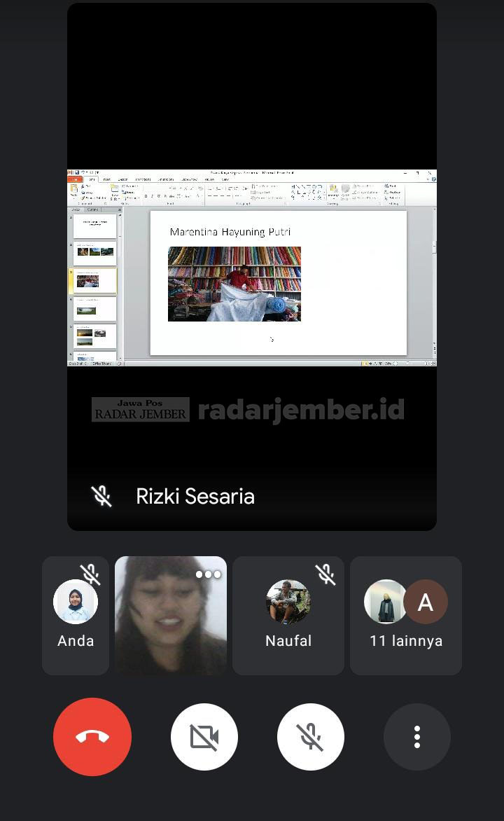Tap the three dots on the video tile

[x=209, y=574]
